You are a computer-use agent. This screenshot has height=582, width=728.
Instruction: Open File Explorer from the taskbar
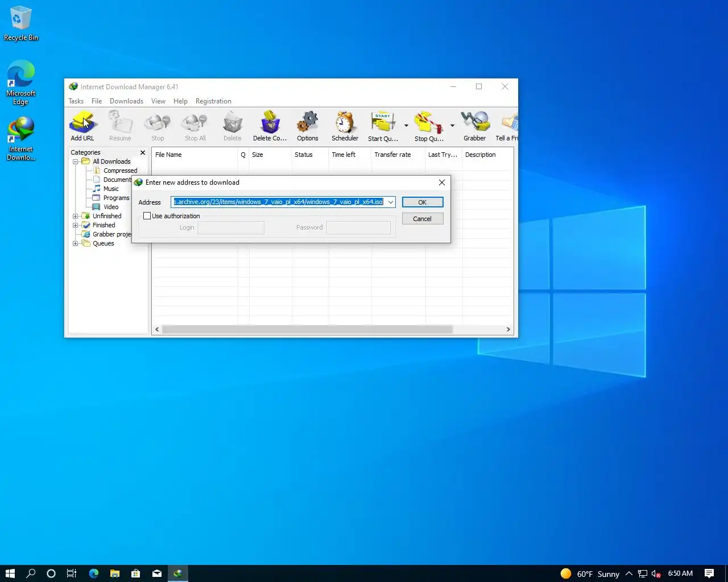114,573
